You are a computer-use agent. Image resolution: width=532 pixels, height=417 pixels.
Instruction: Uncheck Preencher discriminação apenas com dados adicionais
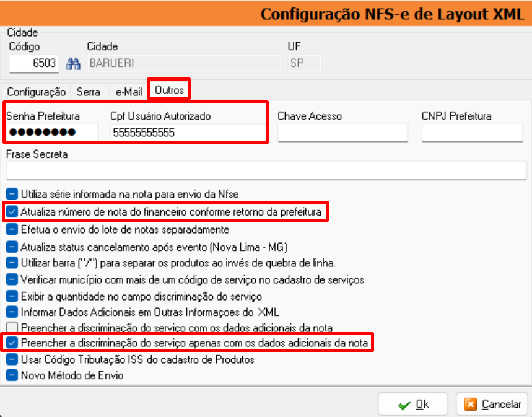12,343
